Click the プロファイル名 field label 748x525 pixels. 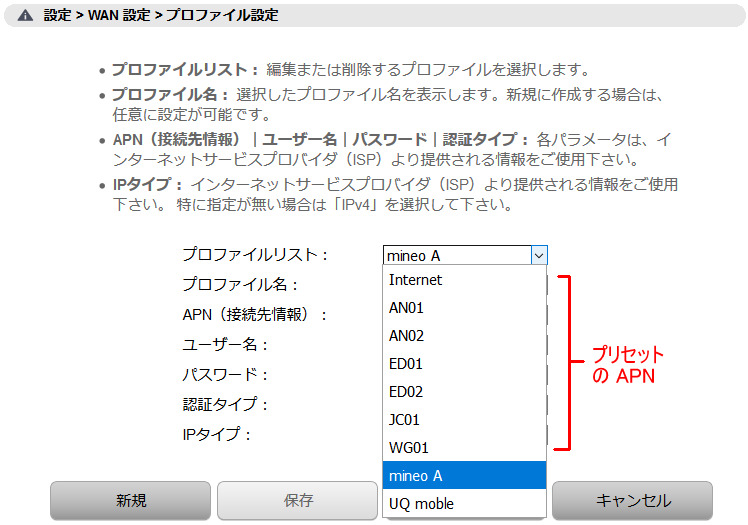[240, 285]
